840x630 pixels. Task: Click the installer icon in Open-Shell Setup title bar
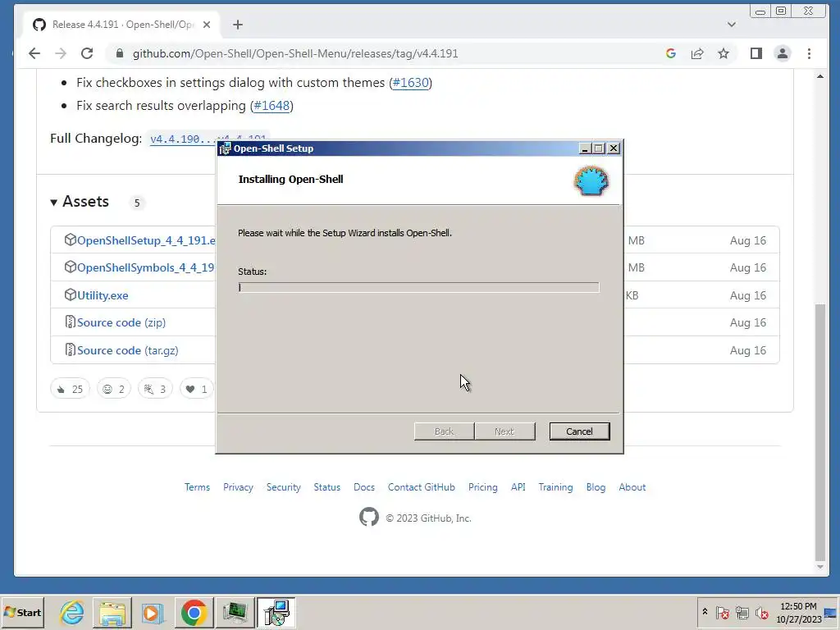click(x=226, y=149)
